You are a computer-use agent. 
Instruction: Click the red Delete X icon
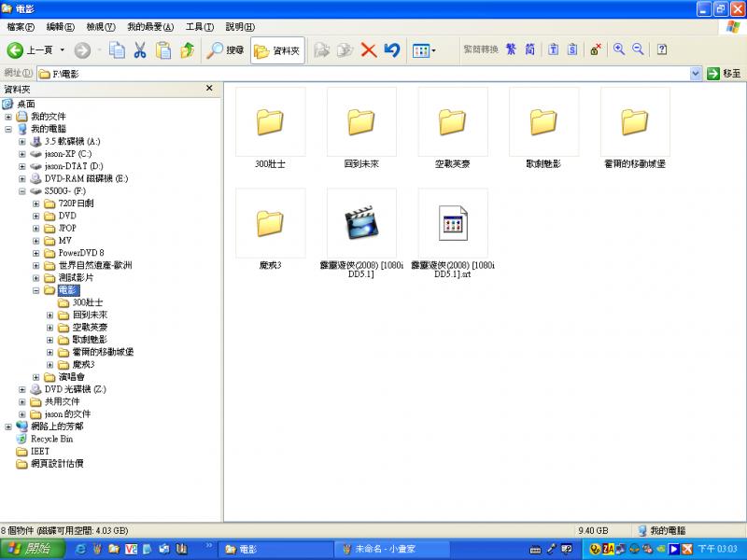tap(368, 50)
